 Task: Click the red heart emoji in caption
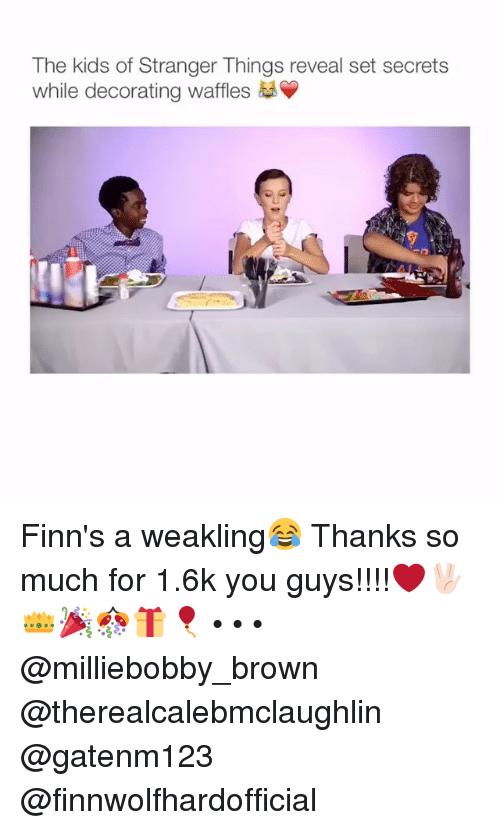tap(410, 578)
